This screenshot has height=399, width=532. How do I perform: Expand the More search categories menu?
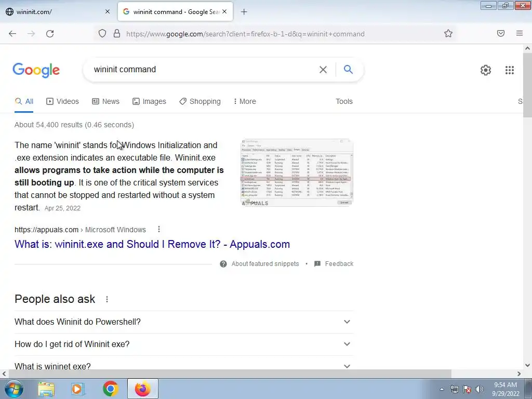click(245, 101)
